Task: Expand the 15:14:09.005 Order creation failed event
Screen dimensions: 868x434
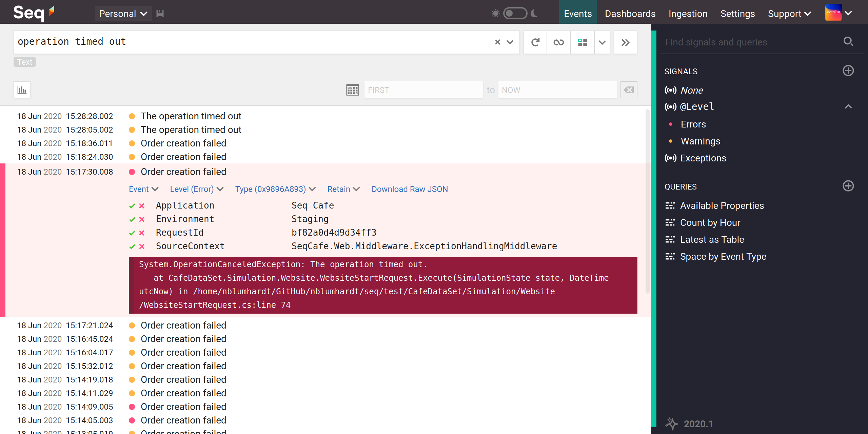Action: click(x=183, y=407)
